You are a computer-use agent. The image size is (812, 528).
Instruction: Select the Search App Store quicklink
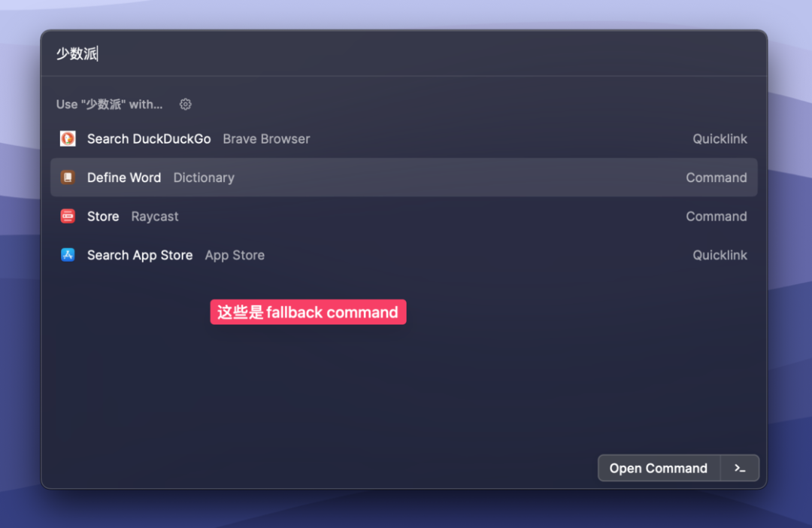pyautogui.click(x=404, y=255)
